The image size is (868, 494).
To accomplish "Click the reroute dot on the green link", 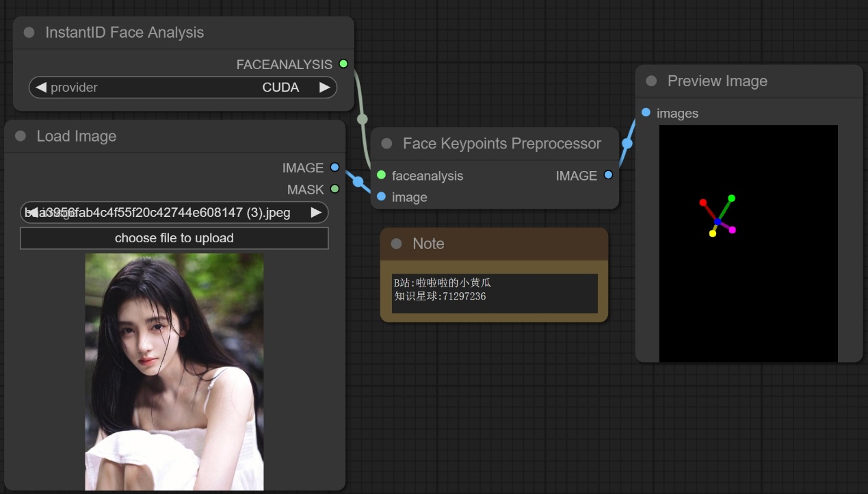I will tap(363, 119).
